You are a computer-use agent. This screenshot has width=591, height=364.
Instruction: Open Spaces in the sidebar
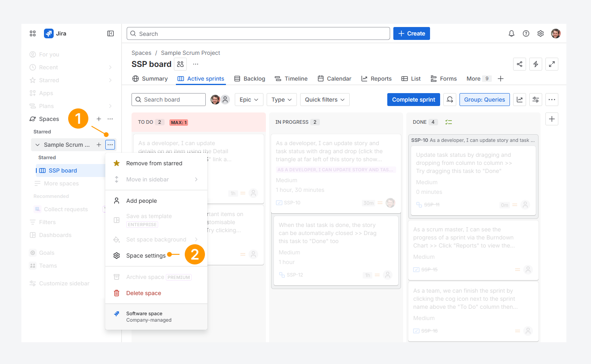point(49,119)
